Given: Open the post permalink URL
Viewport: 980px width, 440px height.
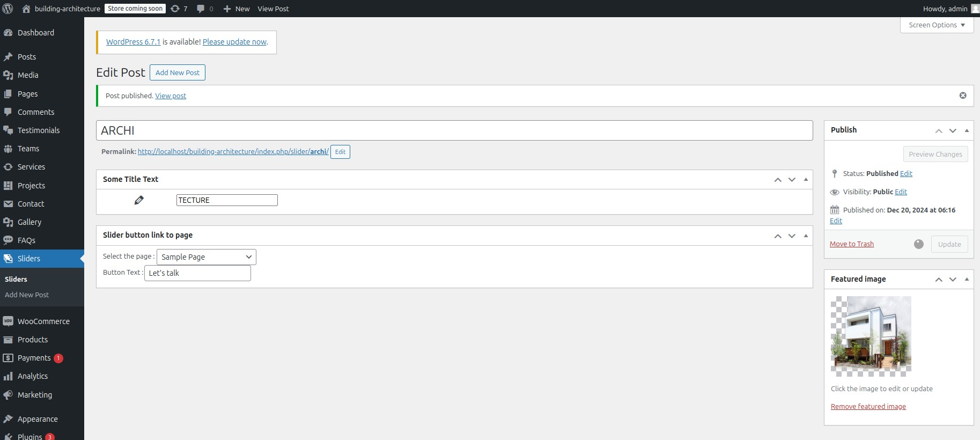Looking at the screenshot, I should (233, 152).
